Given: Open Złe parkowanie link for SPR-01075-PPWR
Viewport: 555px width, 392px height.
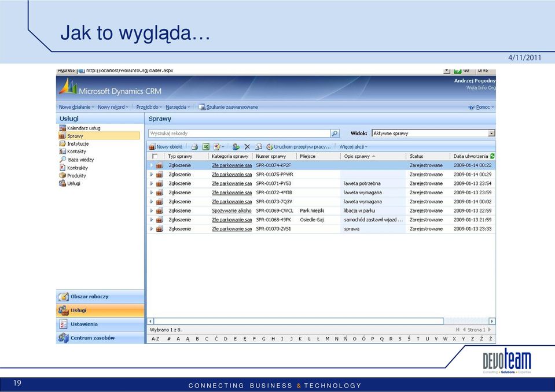Looking at the screenshot, I should (232, 174).
